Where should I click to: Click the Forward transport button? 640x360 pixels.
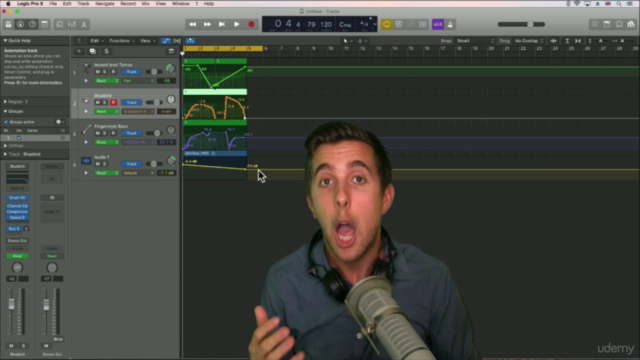coord(207,24)
